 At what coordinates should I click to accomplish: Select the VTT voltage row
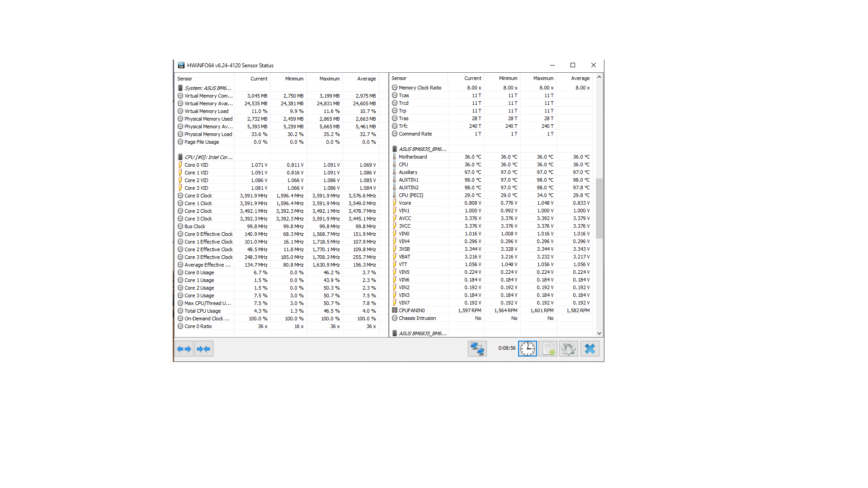(491, 264)
